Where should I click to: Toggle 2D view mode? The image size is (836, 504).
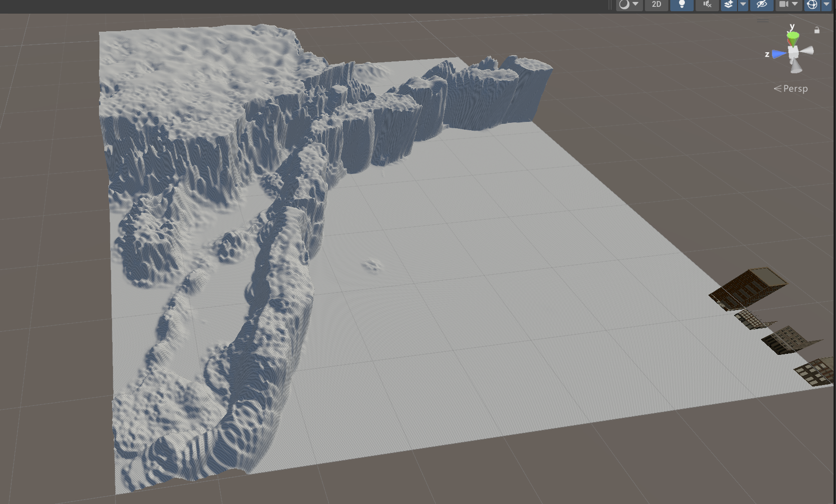point(656,4)
